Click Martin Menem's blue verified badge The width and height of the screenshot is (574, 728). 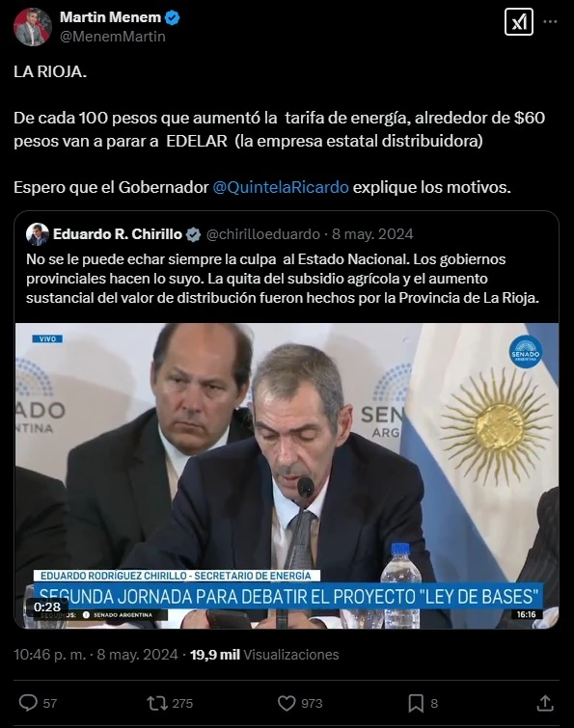click(173, 17)
